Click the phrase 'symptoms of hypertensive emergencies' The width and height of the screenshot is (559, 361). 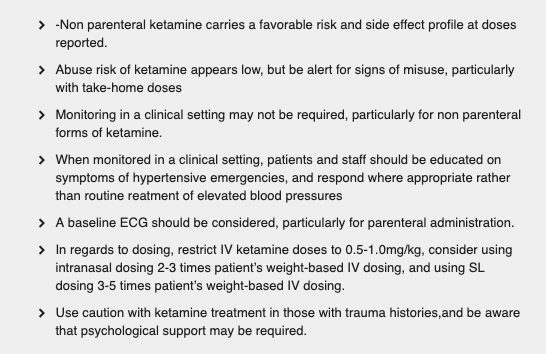click(x=171, y=178)
